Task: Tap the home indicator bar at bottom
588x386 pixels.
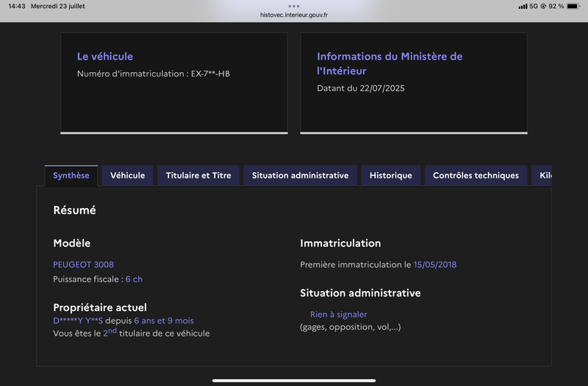Action: [x=294, y=380]
